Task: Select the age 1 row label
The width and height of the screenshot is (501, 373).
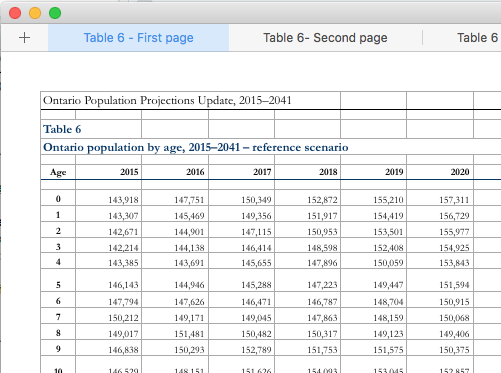Action: coord(58,214)
